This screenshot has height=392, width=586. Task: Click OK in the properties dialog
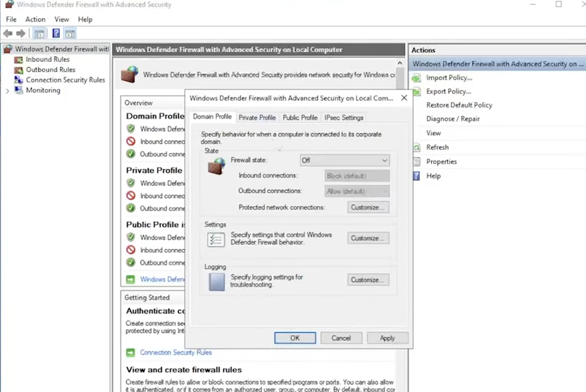tap(295, 338)
